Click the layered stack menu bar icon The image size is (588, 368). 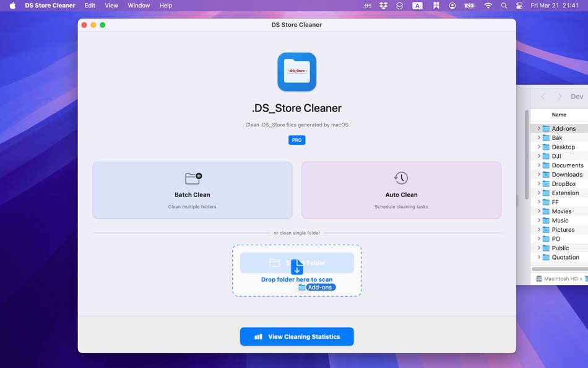click(399, 6)
